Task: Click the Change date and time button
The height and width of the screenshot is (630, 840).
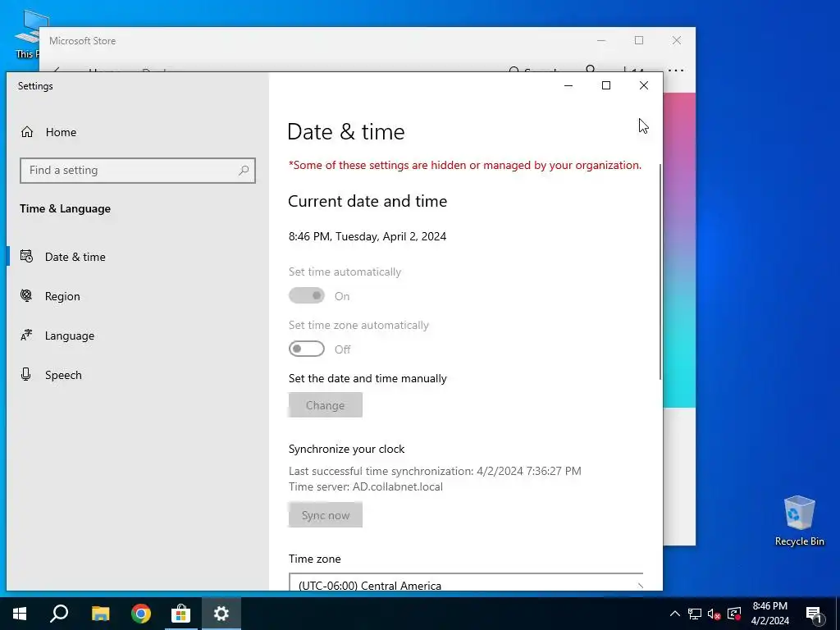Action: click(x=325, y=405)
